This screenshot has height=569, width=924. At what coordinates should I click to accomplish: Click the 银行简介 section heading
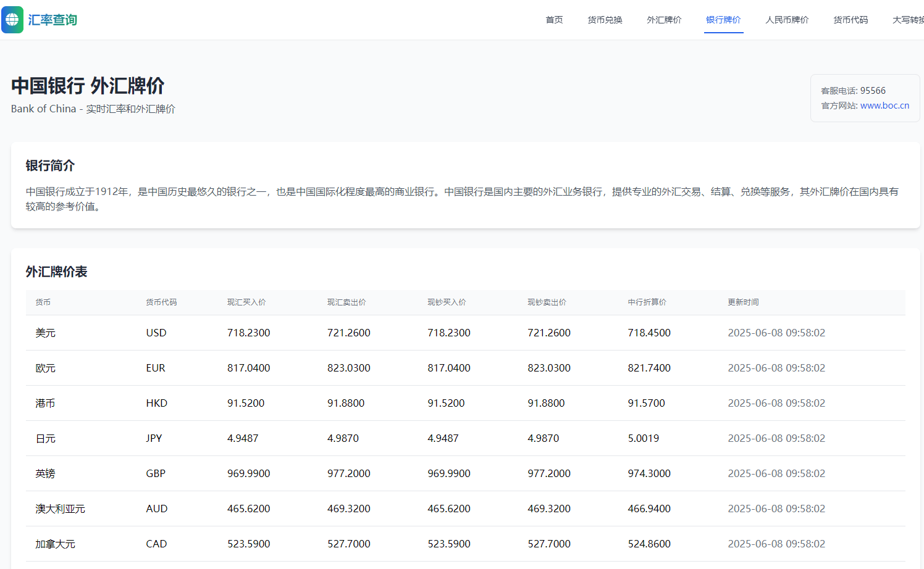[x=50, y=165]
